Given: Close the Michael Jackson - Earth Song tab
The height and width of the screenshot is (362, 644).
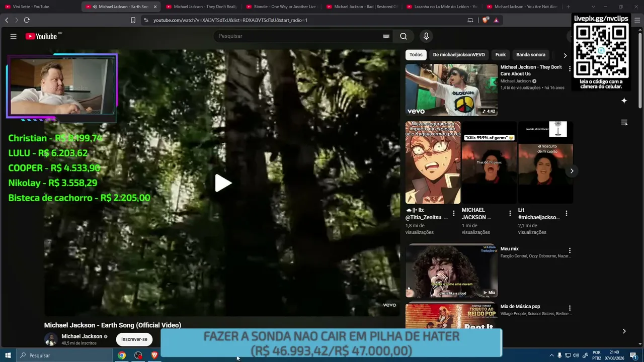Looking at the screenshot, I should coord(155,7).
